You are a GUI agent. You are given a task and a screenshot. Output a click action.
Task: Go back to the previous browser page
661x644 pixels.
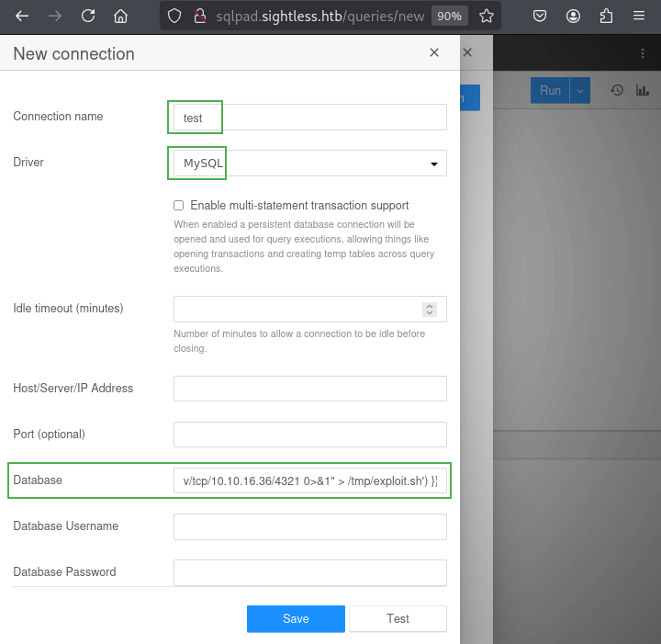pyautogui.click(x=22, y=17)
